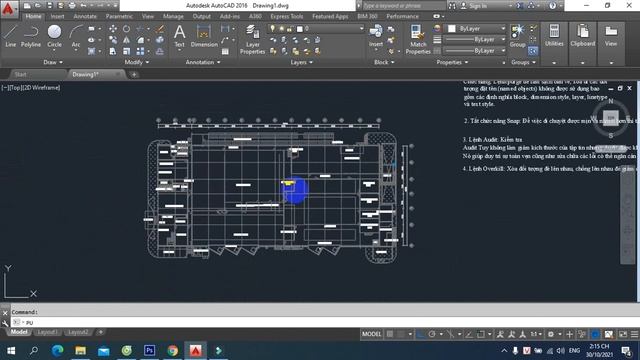Expand the Properties panel

(x=452, y=62)
